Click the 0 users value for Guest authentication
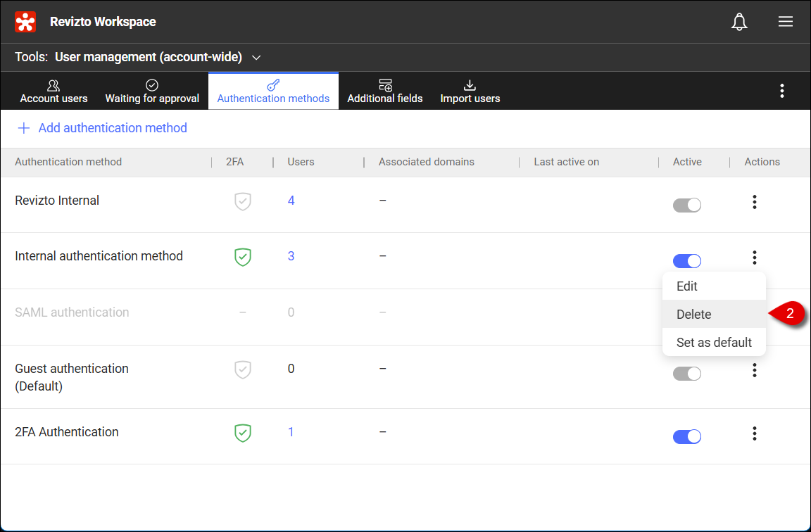The image size is (811, 532). point(291,369)
